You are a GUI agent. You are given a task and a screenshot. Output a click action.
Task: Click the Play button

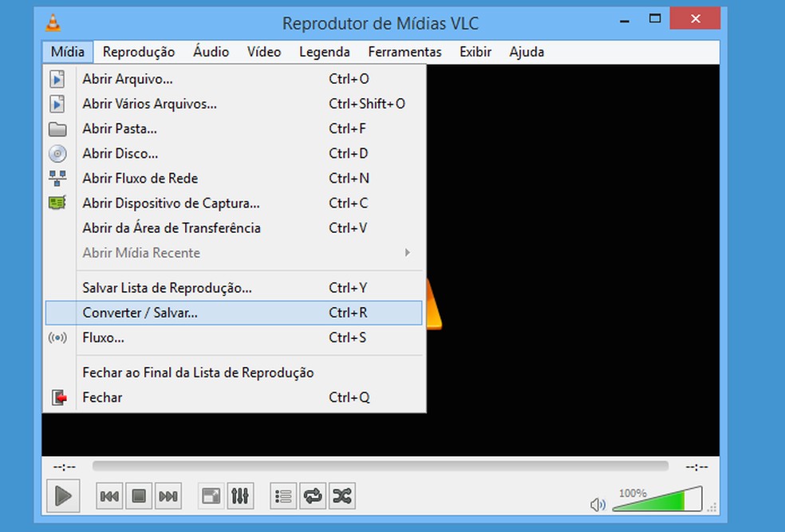click(x=63, y=496)
